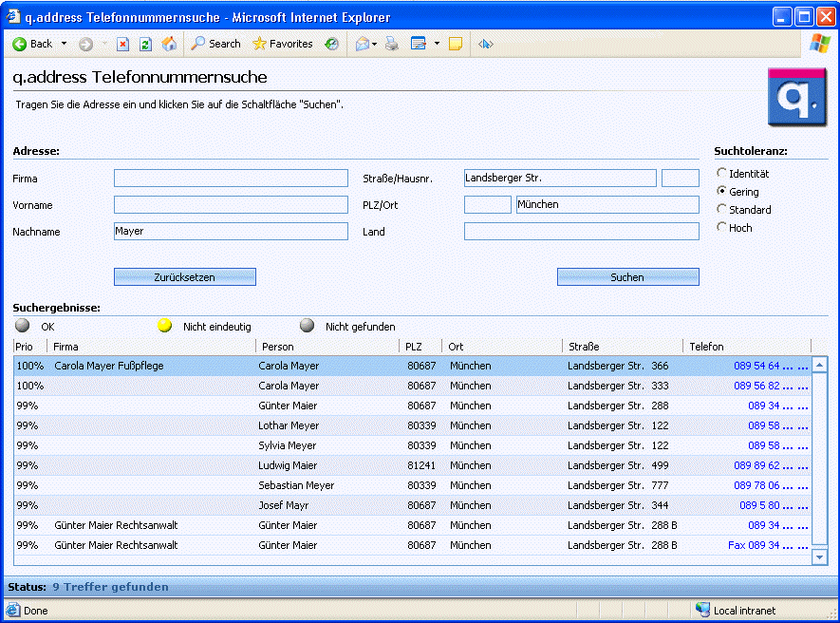Click the greyed Forward arrow button
Image resolution: width=840 pixels, height=623 pixels.
(x=85, y=44)
